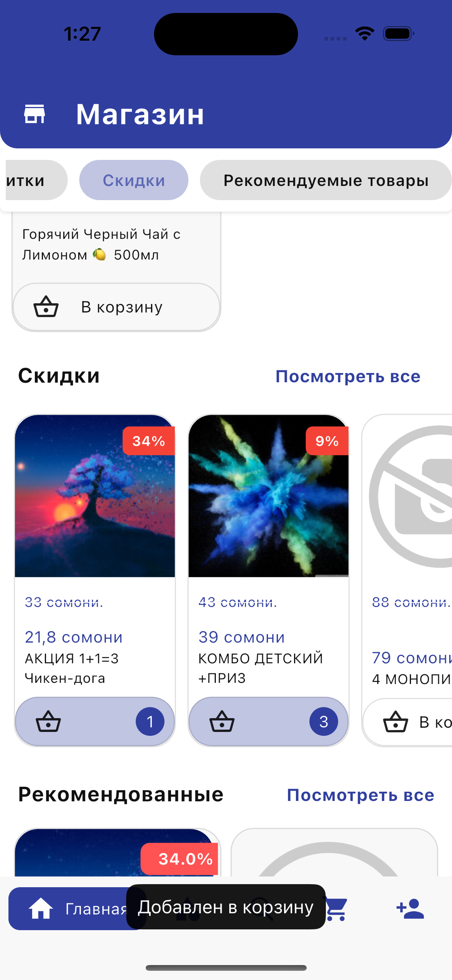Image resolution: width=452 pixels, height=980 pixels.
Task: Tap quantity badge 3 on КОМБО ДЕТСКИЙ card
Action: coord(324,722)
